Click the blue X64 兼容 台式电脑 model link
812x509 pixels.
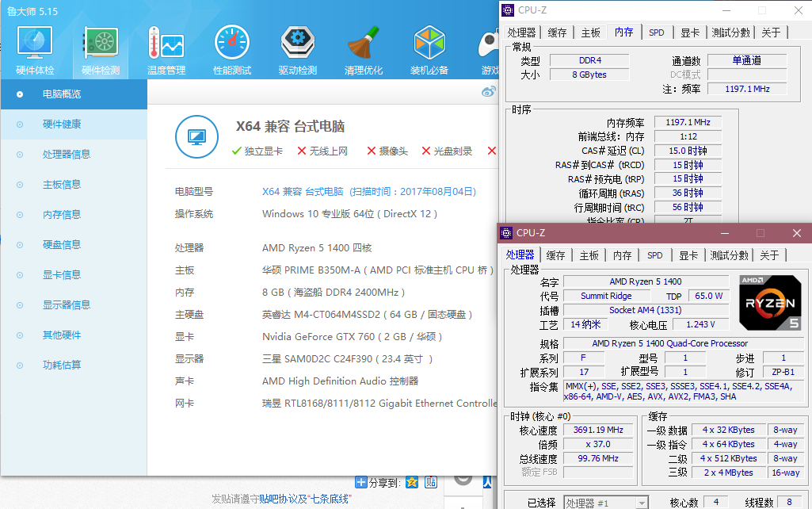[303, 192]
